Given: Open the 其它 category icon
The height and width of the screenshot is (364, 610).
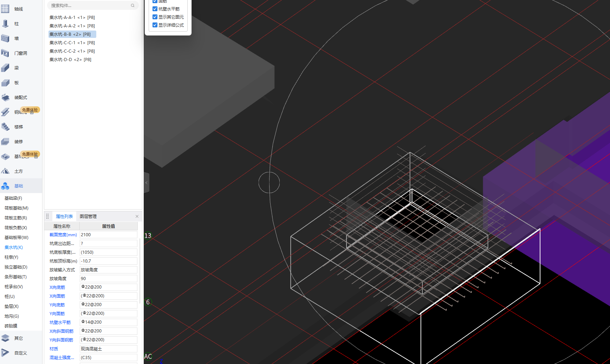Looking at the screenshot, I should [5, 338].
